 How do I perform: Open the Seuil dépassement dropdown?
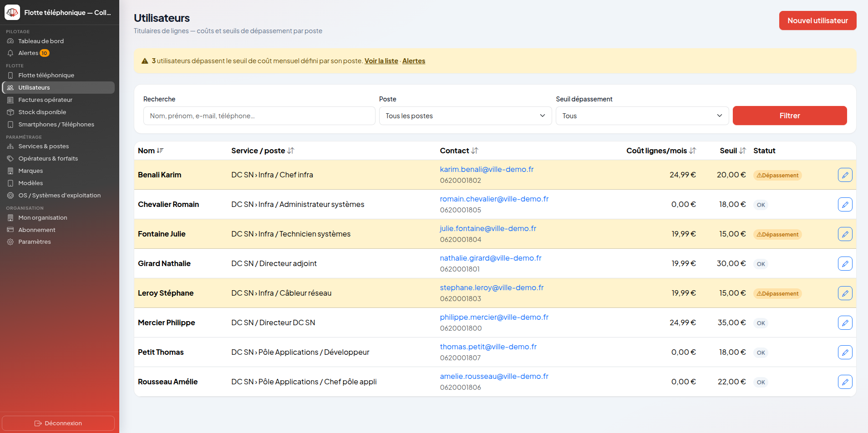(642, 116)
